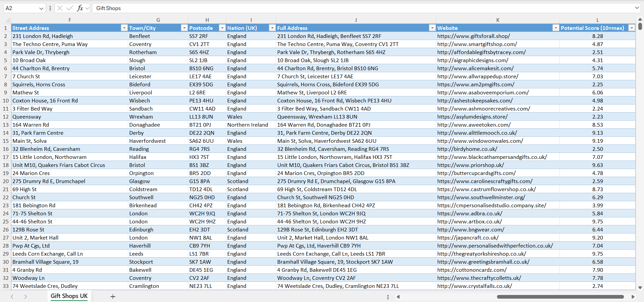
Task: Click the formula bar showing Gift Shops
Action: [362, 8]
